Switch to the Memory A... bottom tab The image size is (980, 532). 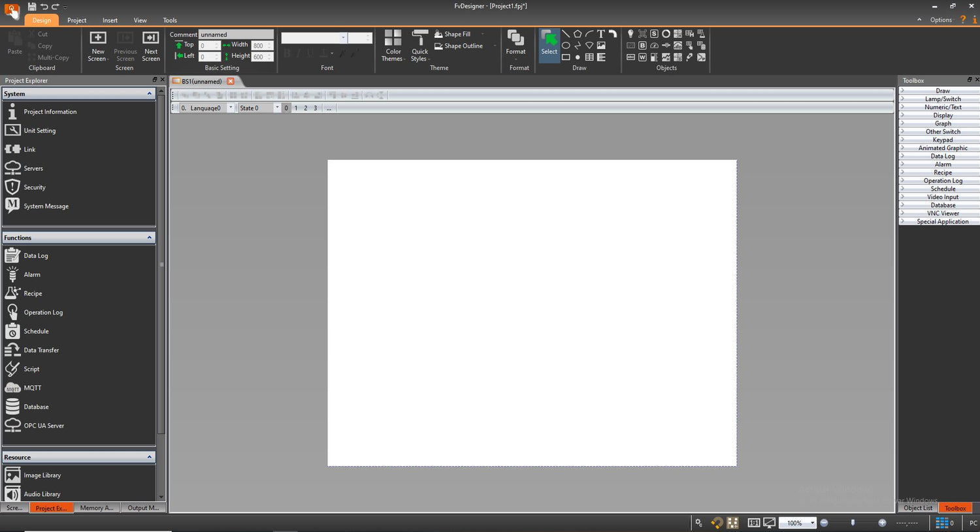coord(97,508)
